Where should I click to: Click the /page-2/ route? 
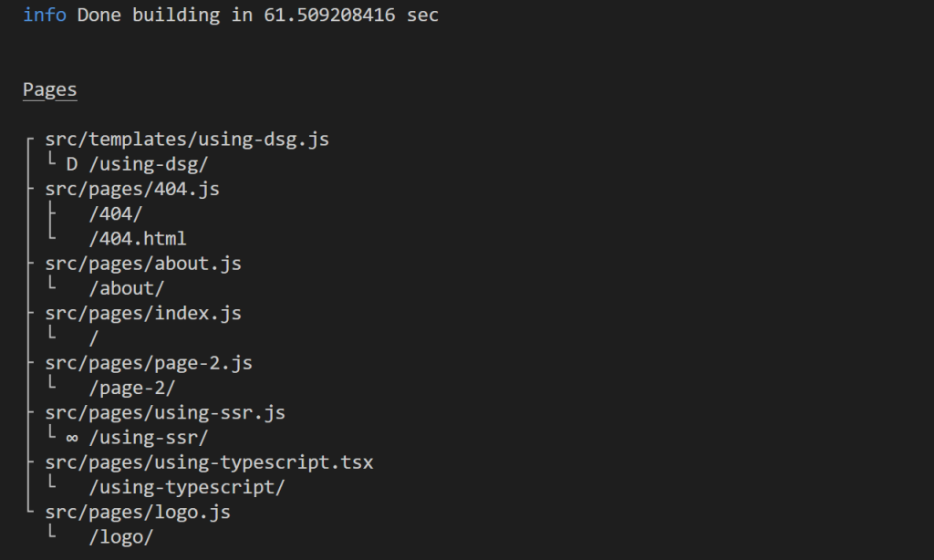point(132,389)
